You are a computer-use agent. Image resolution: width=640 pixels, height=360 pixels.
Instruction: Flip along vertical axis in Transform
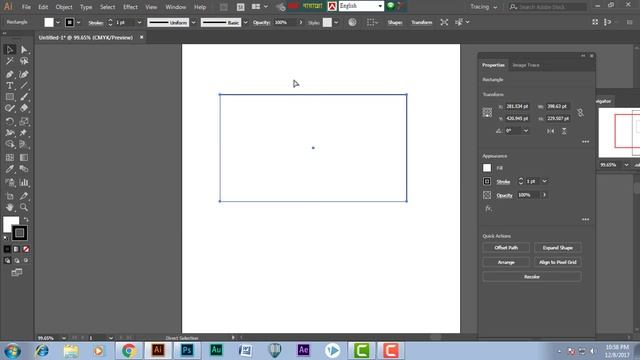(564, 131)
